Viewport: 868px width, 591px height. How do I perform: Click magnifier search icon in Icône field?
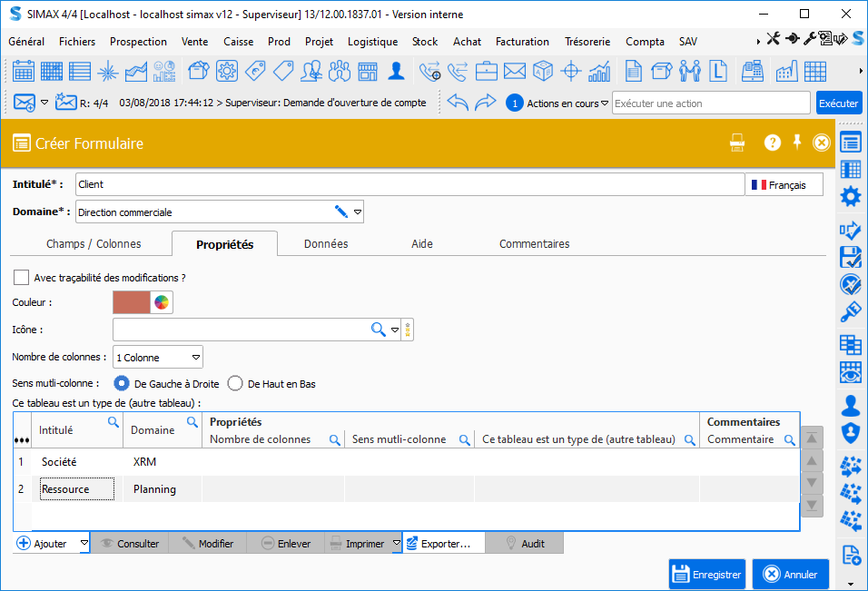[x=379, y=330]
